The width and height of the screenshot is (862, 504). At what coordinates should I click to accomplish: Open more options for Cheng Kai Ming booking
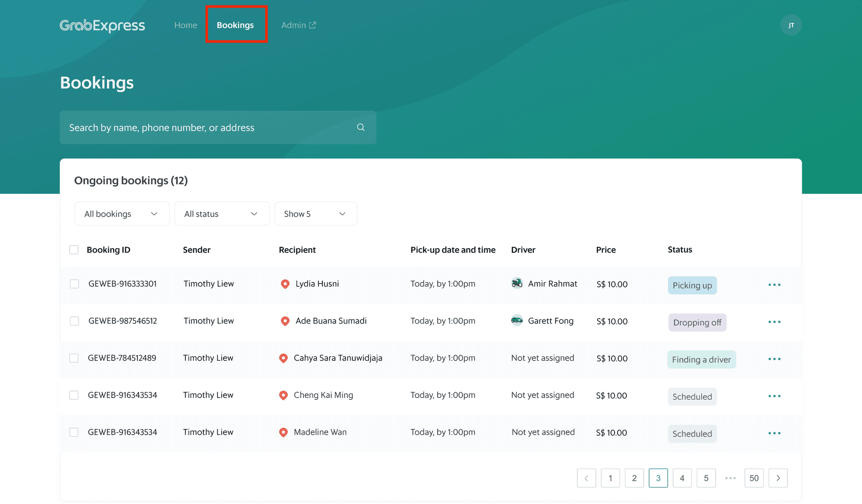coord(774,396)
